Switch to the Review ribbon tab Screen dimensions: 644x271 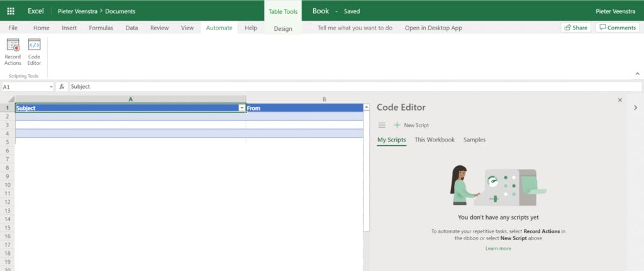point(159,28)
